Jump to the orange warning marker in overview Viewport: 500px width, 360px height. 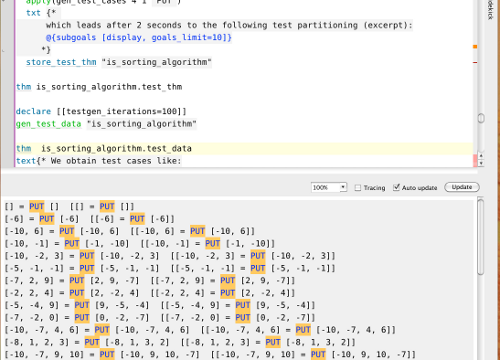pos(475,47)
